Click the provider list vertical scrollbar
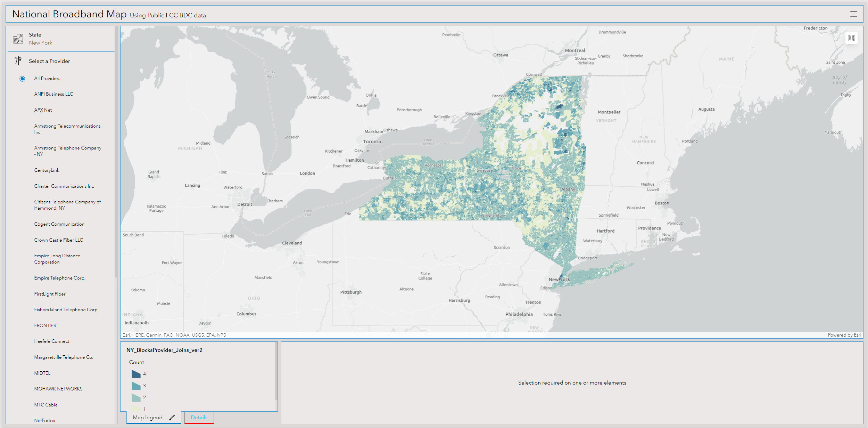The image size is (868, 428). click(x=116, y=153)
